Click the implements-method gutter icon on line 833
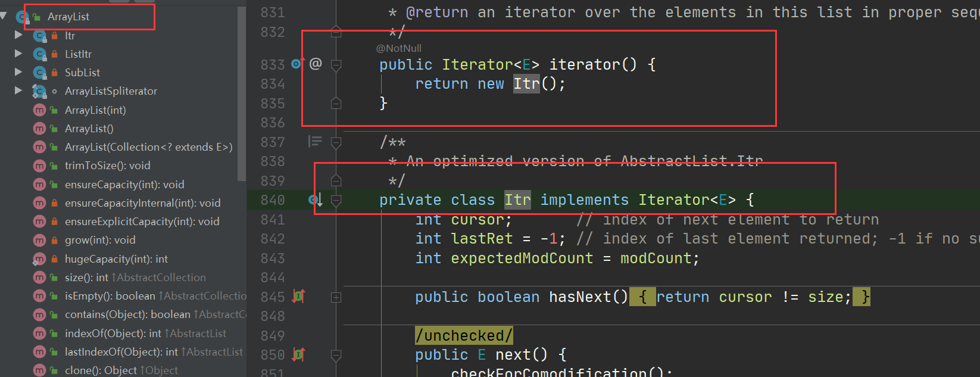Image resolution: width=980 pixels, height=377 pixels. click(x=297, y=63)
